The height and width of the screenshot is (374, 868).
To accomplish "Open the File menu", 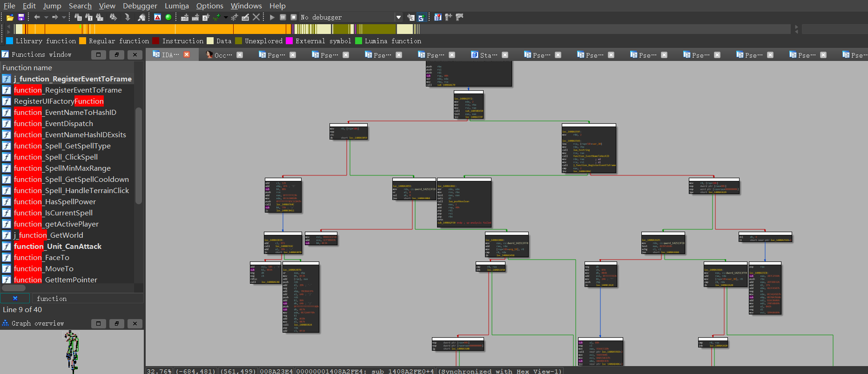I will pyautogui.click(x=9, y=6).
